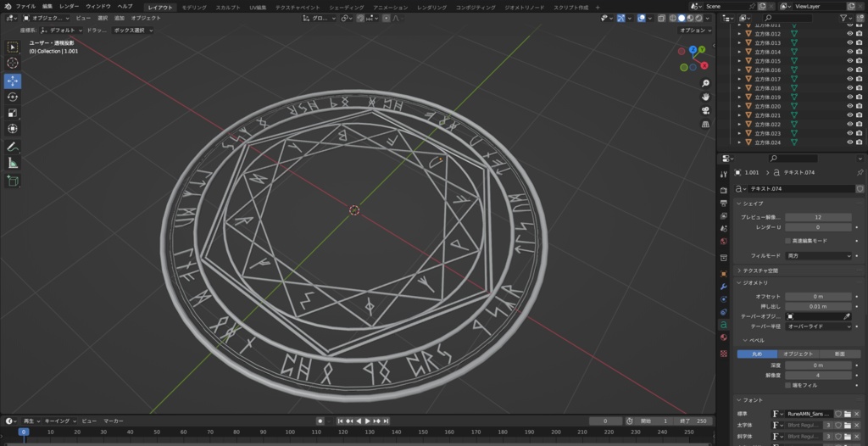Viewport: 868px width, 446px height.
Task: Select the Measure ruler tool
Action: tap(12, 163)
